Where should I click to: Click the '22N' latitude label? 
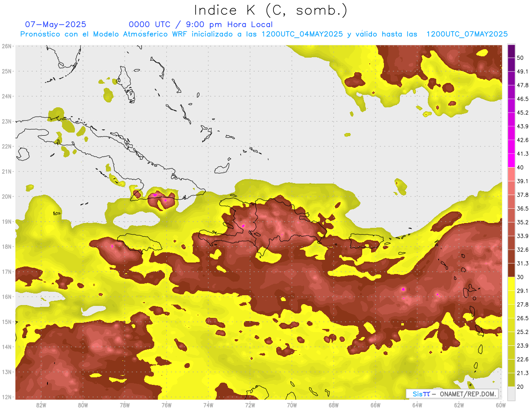pos(7,146)
